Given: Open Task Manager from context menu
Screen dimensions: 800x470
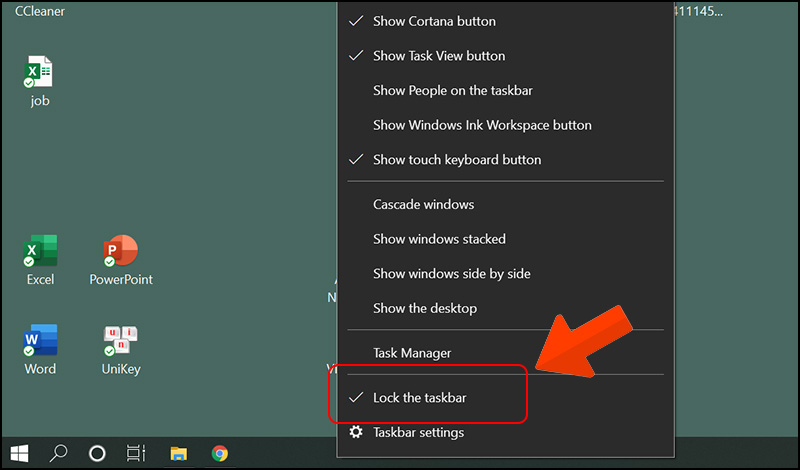Looking at the screenshot, I should point(411,353).
